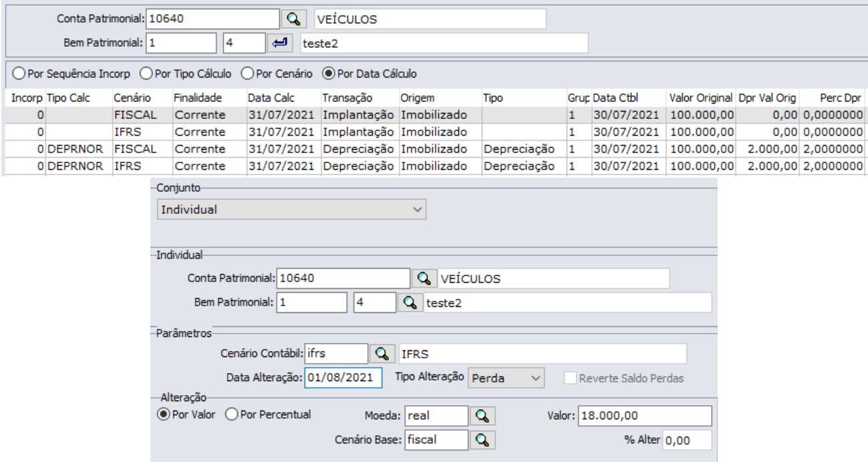The width and height of the screenshot is (868, 462).
Task: Click the Moeda input containing real
Action: tap(435, 415)
